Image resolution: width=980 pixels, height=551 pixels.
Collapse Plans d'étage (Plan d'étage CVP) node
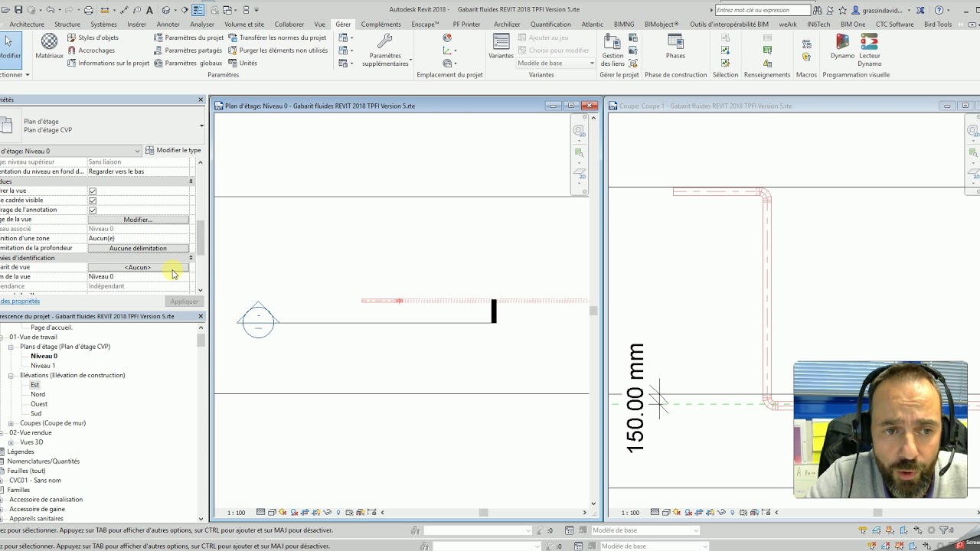11,347
